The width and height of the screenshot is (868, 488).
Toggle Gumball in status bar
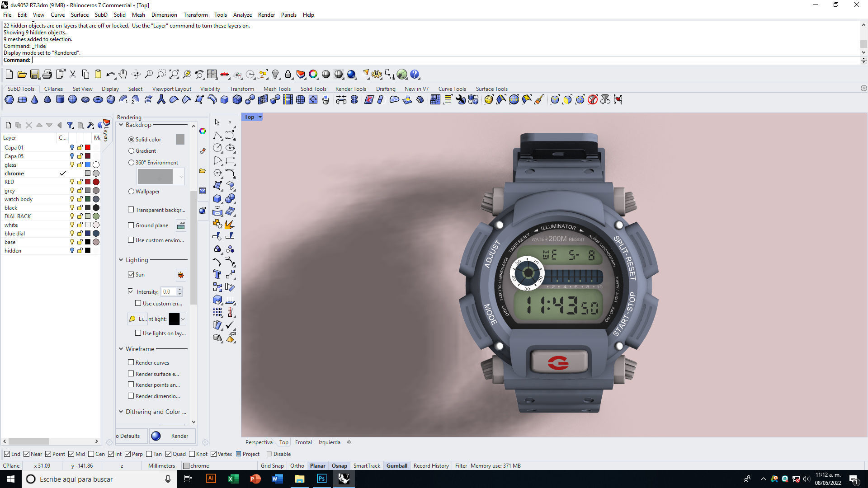coord(397,466)
